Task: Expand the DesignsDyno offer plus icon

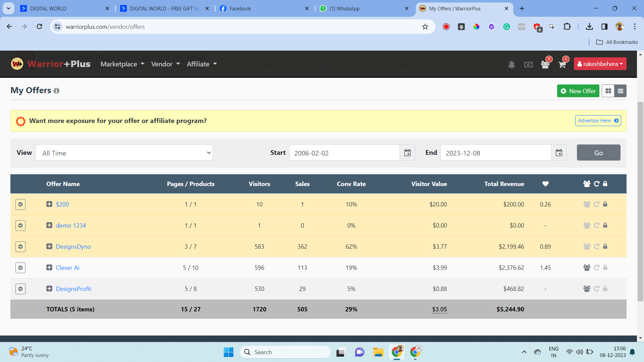Action: tap(49, 246)
